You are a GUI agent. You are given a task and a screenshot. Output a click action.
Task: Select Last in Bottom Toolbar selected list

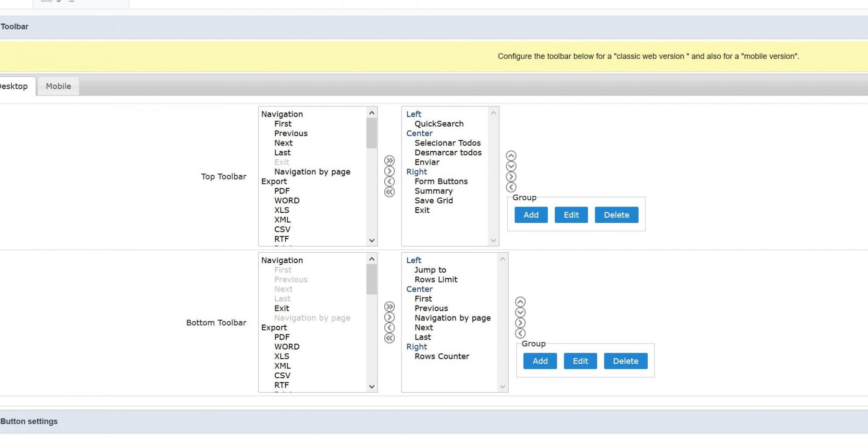pyautogui.click(x=422, y=337)
